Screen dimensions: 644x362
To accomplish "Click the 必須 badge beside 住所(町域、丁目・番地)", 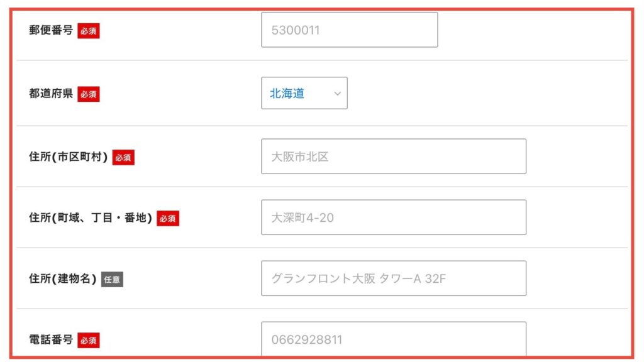I will click(x=168, y=218).
